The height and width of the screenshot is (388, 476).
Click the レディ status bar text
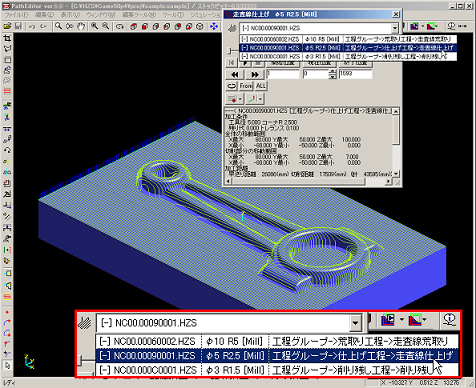[9, 383]
